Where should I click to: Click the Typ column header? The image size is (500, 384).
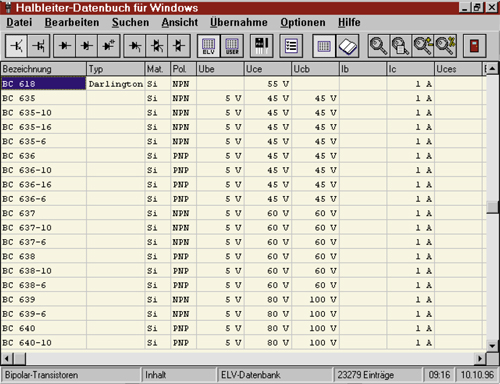[116, 69]
